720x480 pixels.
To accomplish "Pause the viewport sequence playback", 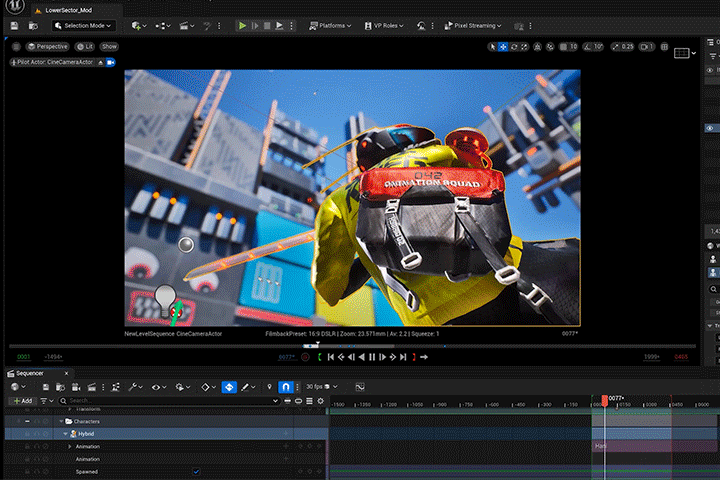I will click(372, 357).
